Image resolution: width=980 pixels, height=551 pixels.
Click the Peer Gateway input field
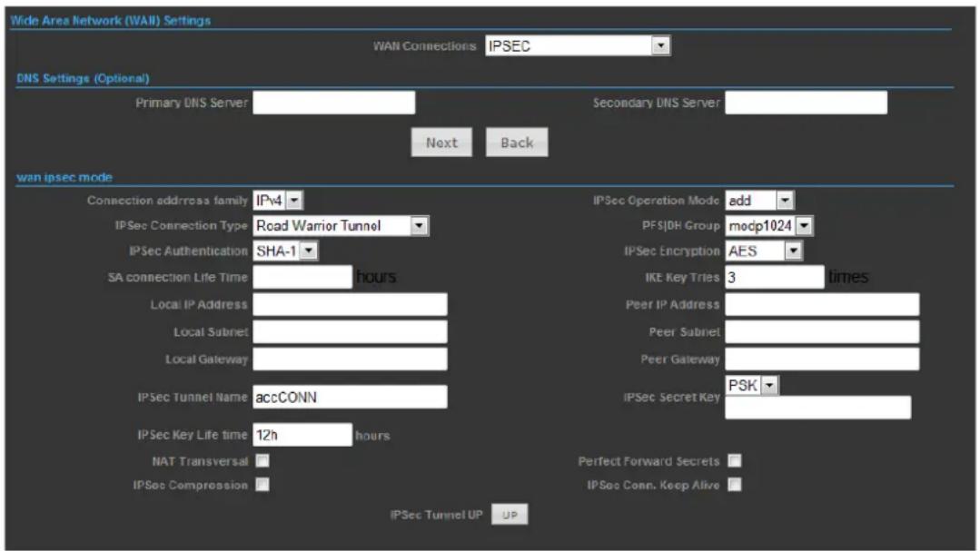pos(822,359)
